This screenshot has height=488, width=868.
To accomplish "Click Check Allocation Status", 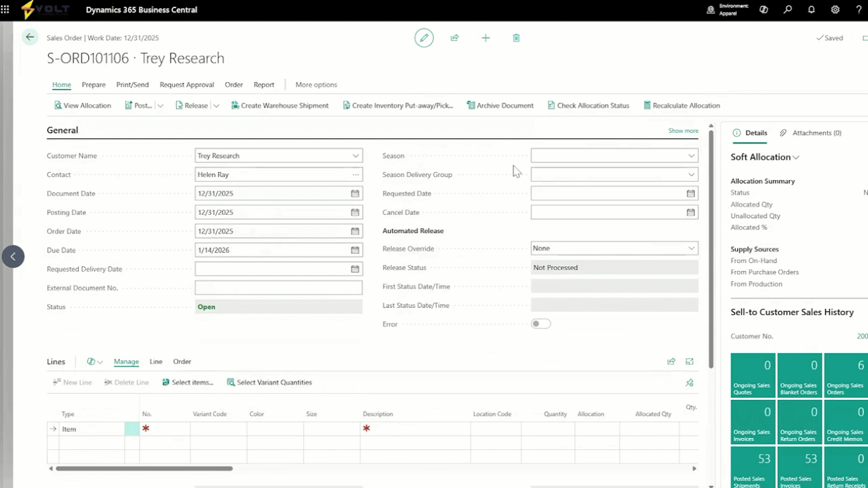I will pos(588,105).
